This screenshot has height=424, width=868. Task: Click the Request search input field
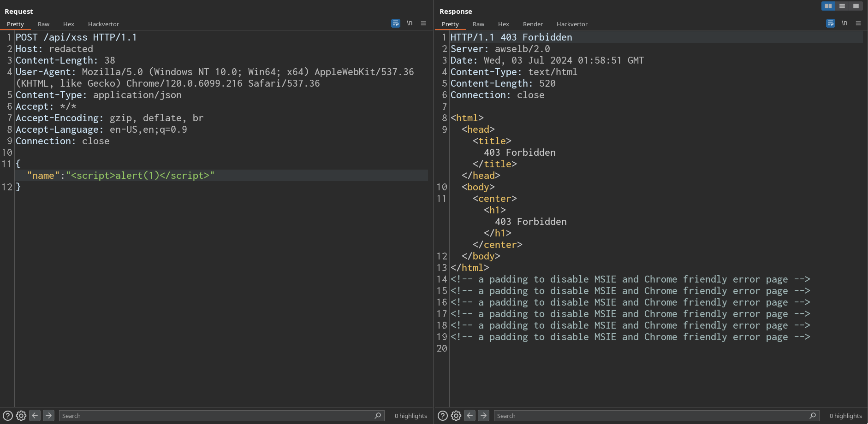(x=217, y=416)
